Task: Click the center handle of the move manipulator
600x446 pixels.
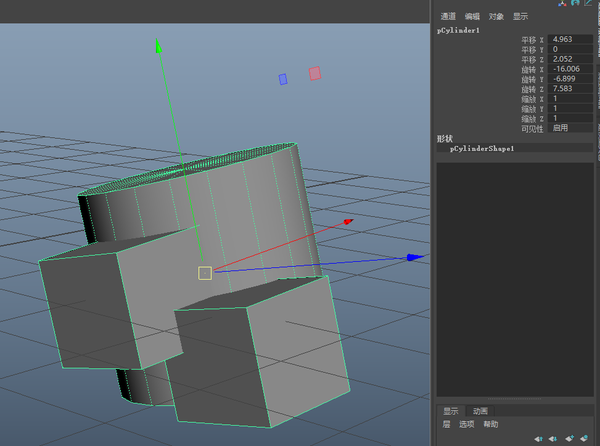Action: (204, 273)
